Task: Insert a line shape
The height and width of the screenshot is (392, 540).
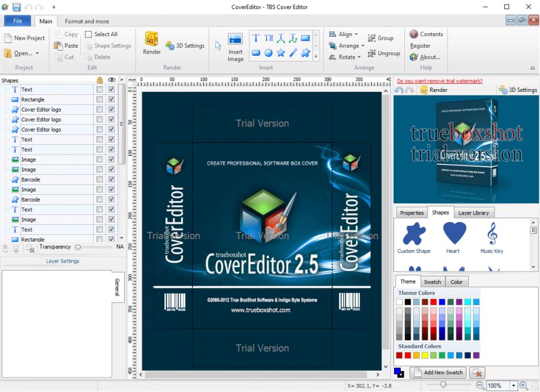Action: point(293,53)
